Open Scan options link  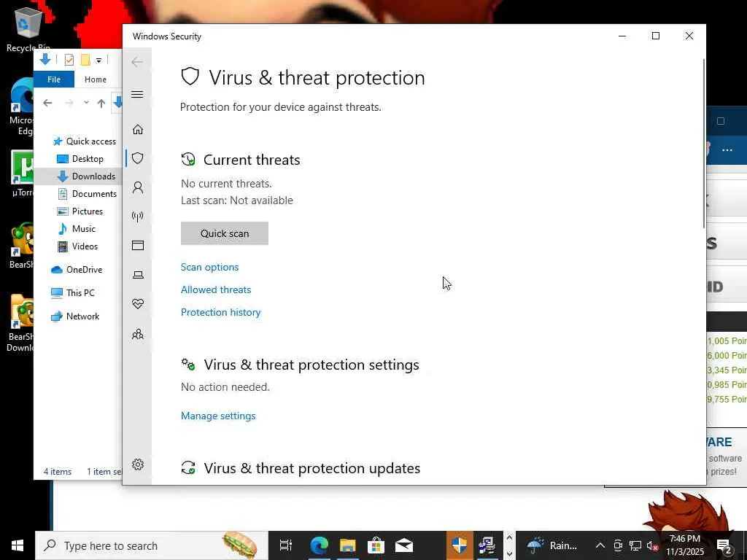point(209,267)
